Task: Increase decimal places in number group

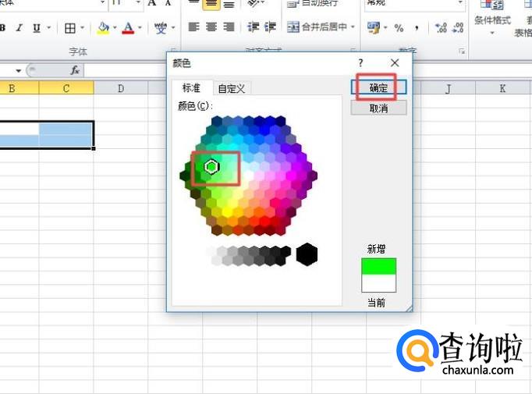Action: (441, 28)
